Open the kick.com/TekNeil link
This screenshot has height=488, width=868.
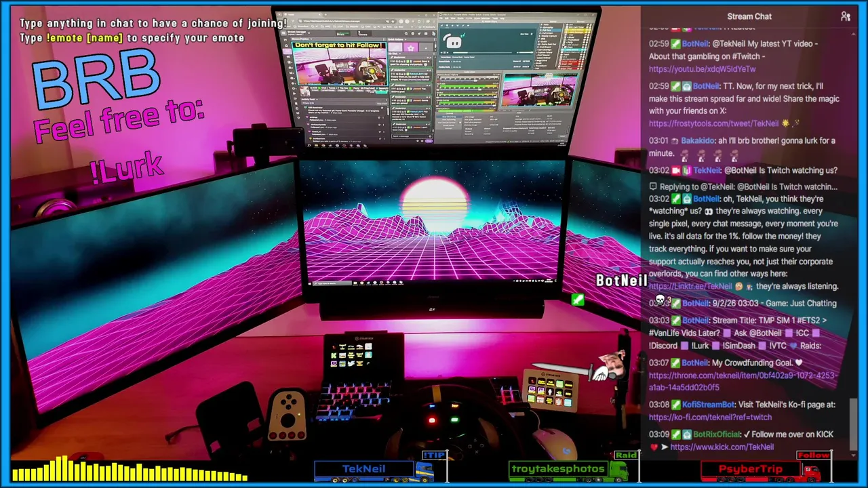pyautogui.click(x=722, y=447)
